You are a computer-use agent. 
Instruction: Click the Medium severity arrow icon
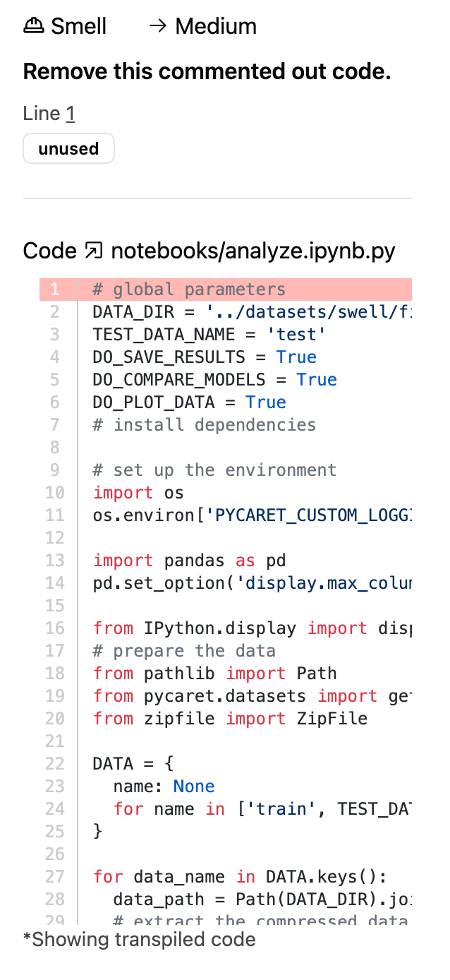tap(158, 27)
